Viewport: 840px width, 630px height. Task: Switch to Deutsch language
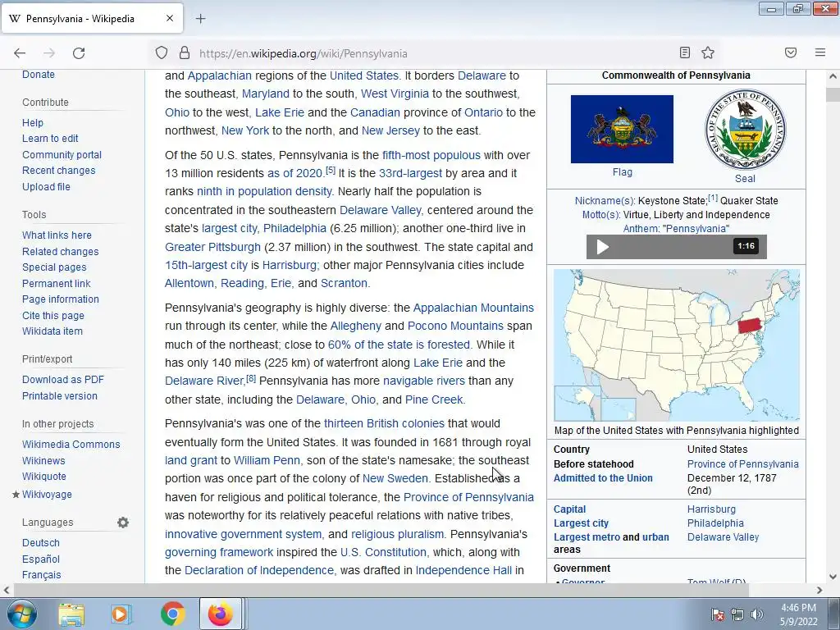(x=41, y=543)
